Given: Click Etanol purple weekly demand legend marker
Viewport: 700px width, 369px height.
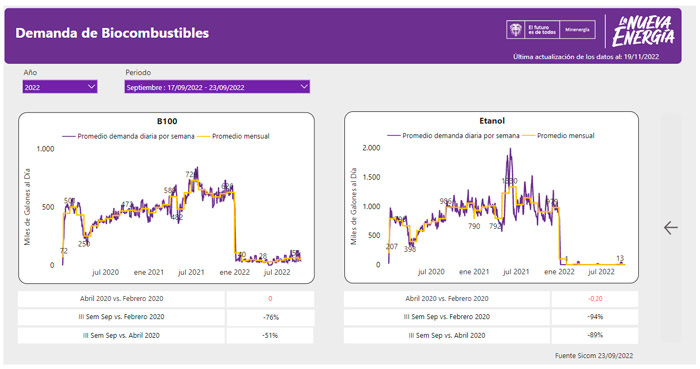Looking at the screenshot, I should pos(394,136).
